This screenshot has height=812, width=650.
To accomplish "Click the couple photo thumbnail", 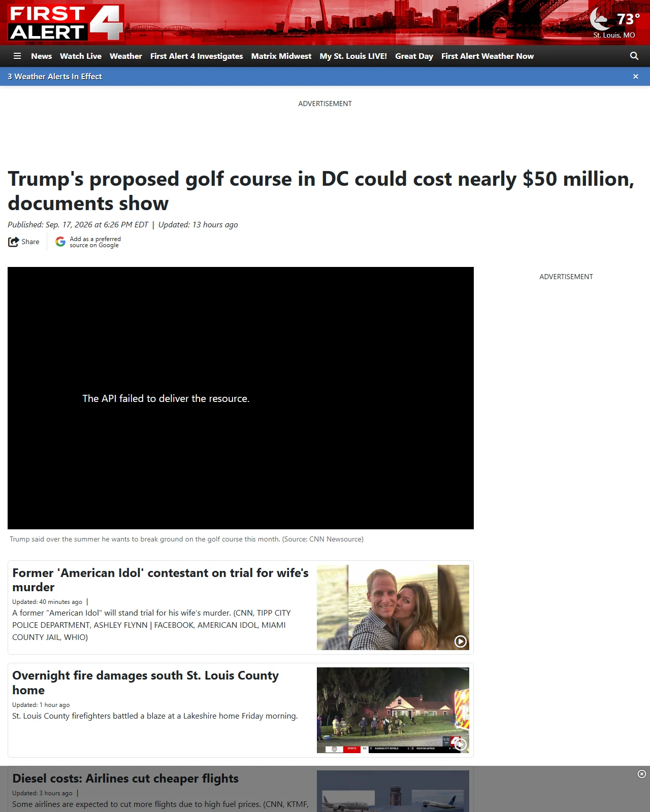I will coord(393,607).
